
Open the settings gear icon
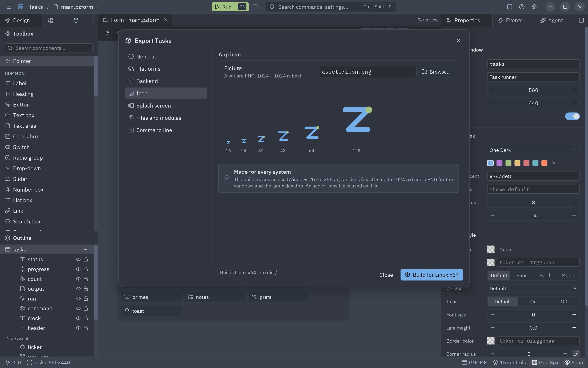click(x=534, y=7)
